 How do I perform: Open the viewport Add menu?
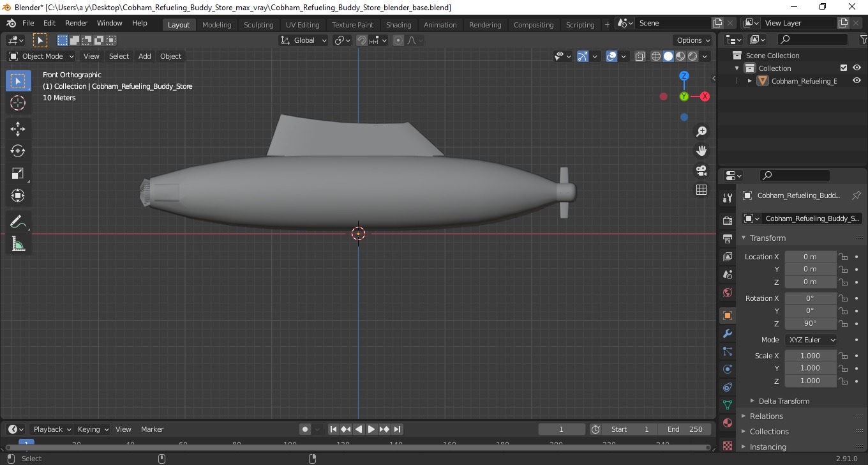pyautogui.click(x=145, y=56)
